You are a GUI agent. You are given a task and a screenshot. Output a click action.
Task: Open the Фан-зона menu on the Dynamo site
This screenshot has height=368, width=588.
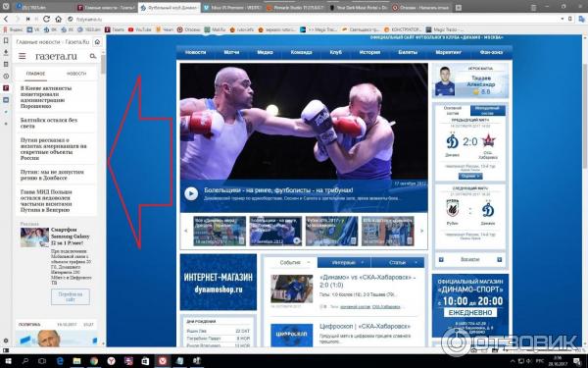491,52
